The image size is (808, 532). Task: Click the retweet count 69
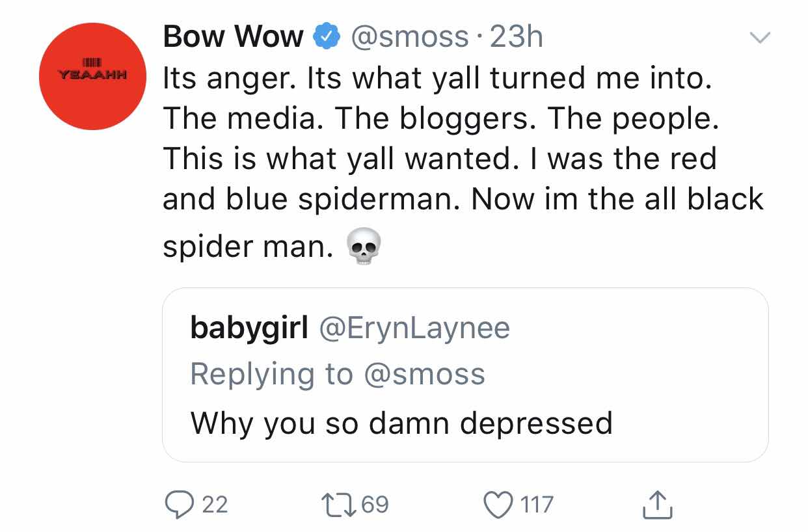(x=374, y=505)
